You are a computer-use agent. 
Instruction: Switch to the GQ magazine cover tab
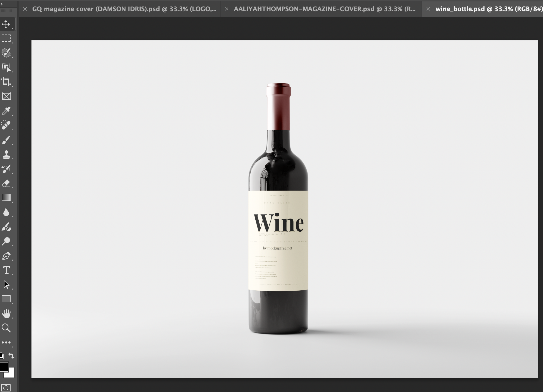[124, 9]
